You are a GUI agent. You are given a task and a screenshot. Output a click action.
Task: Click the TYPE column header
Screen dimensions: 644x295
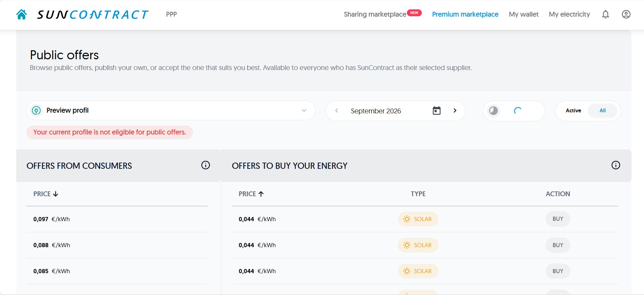tap(418, 194)
